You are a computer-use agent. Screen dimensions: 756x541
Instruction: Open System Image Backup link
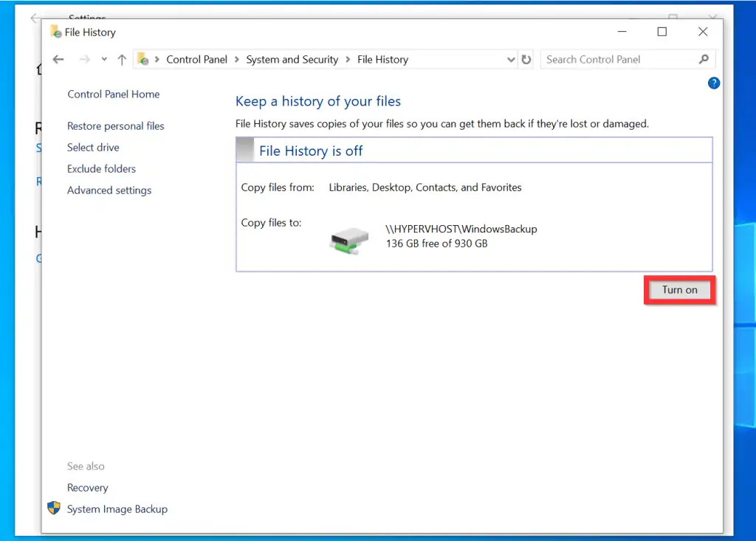tap(117, 509)
